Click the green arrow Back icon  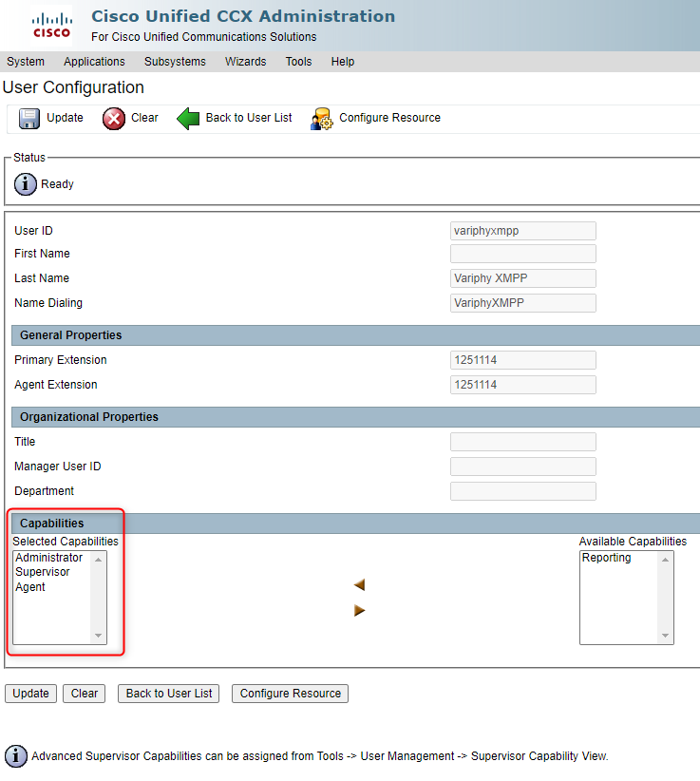[x=188, y=119]
